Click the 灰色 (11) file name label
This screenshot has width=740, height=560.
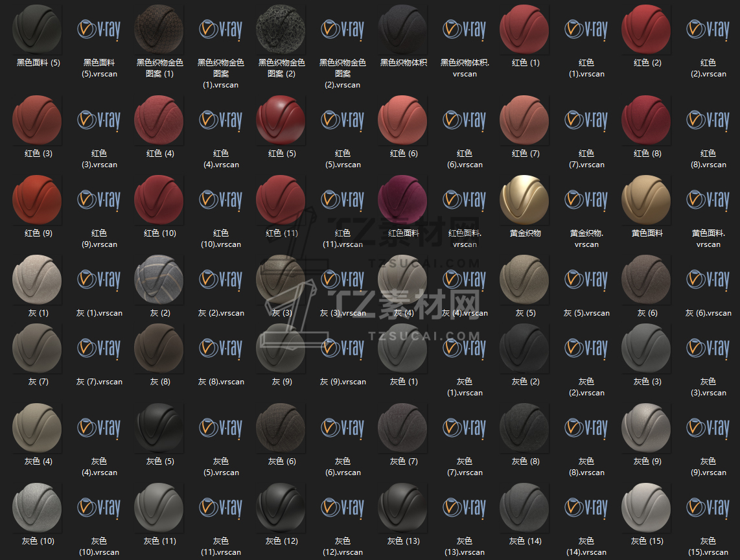[160, 541]
